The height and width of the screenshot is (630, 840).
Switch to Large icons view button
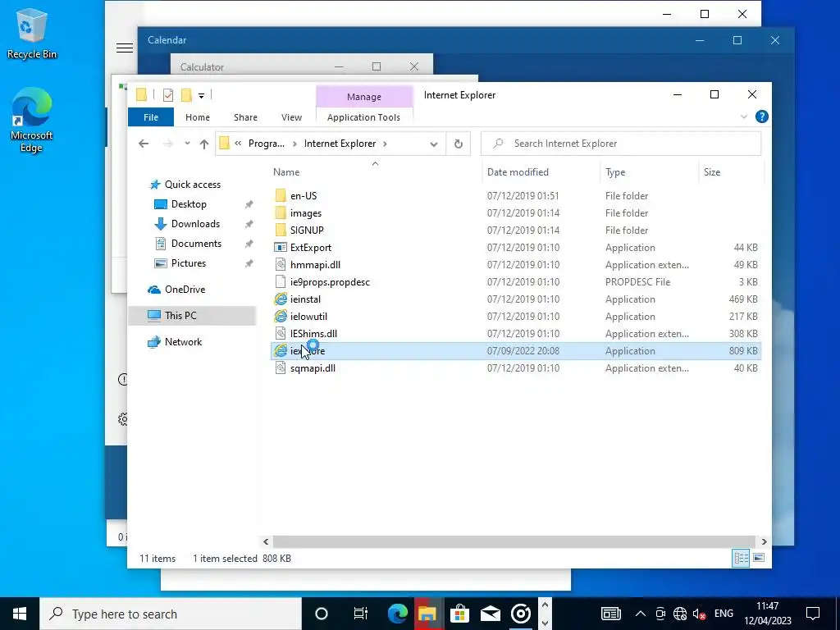tap(759, 558)
